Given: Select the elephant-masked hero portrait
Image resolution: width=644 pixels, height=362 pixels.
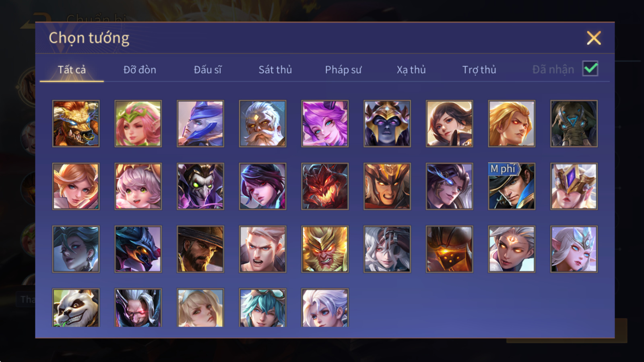Looking at the screenshot, I should 574,123.
